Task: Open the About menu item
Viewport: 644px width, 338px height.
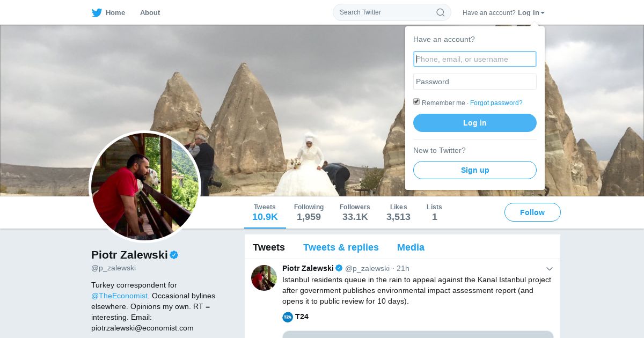Action: (150, 13)
